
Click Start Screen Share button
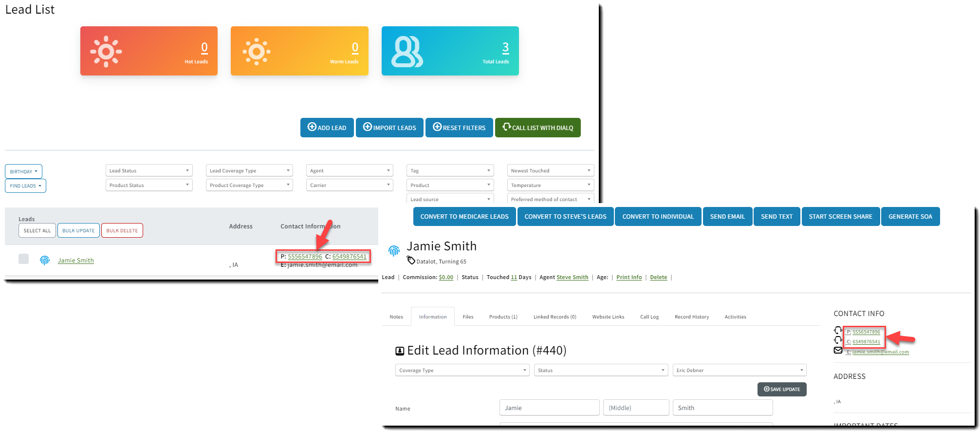[841, 217]
